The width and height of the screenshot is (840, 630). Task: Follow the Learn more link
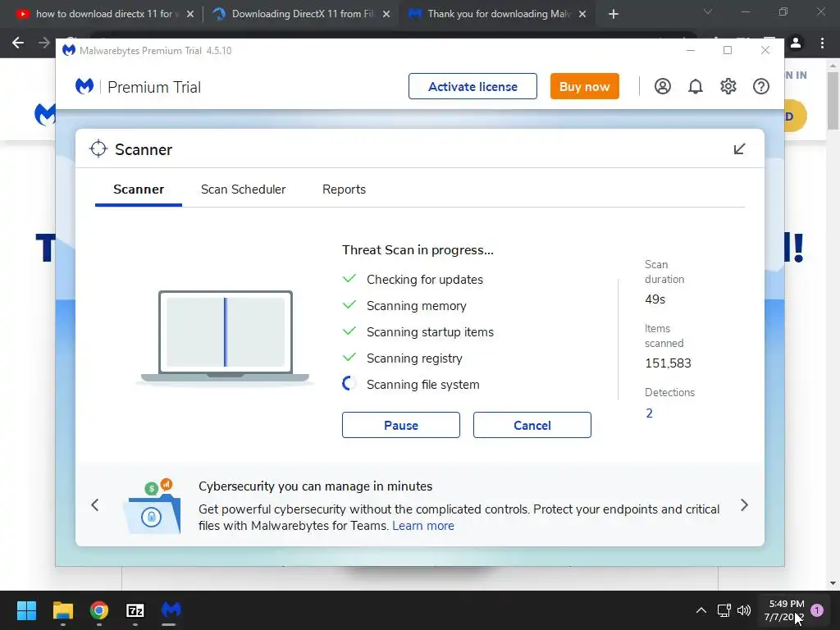click(423, 526)
